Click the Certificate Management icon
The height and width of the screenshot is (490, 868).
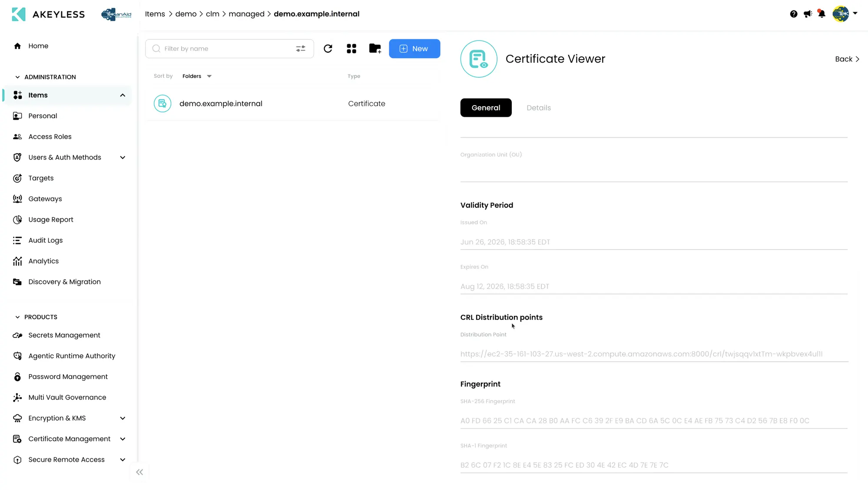click(x=17, y=439)
